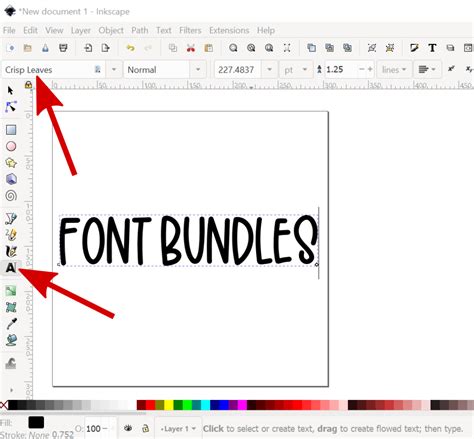The width and height of the screenshot is (474, 439).
Task: Click the Save document icon
Action: 45,48
